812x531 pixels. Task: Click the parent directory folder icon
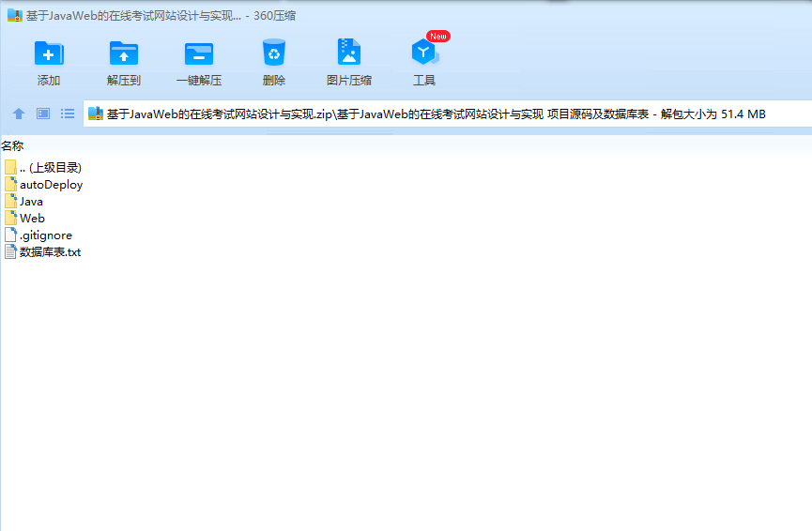pyautogui.click(x=10, y=167)
